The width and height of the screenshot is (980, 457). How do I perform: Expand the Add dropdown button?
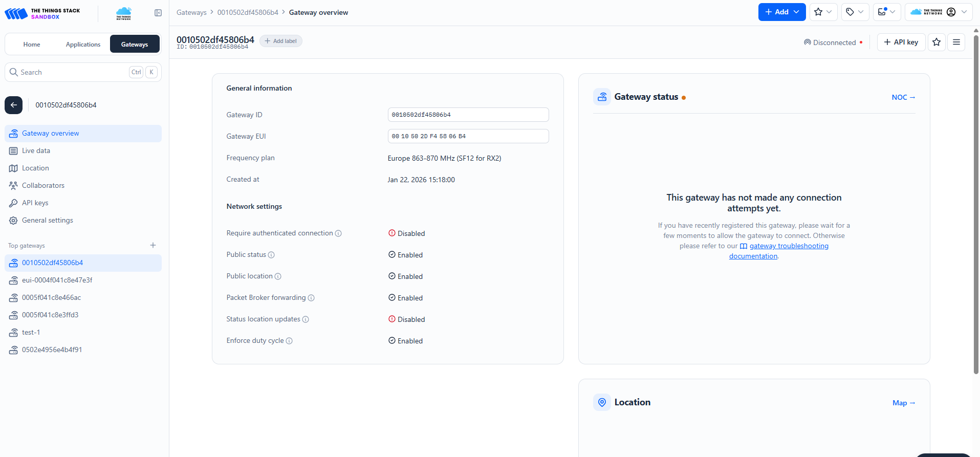[x=781, y=12]
